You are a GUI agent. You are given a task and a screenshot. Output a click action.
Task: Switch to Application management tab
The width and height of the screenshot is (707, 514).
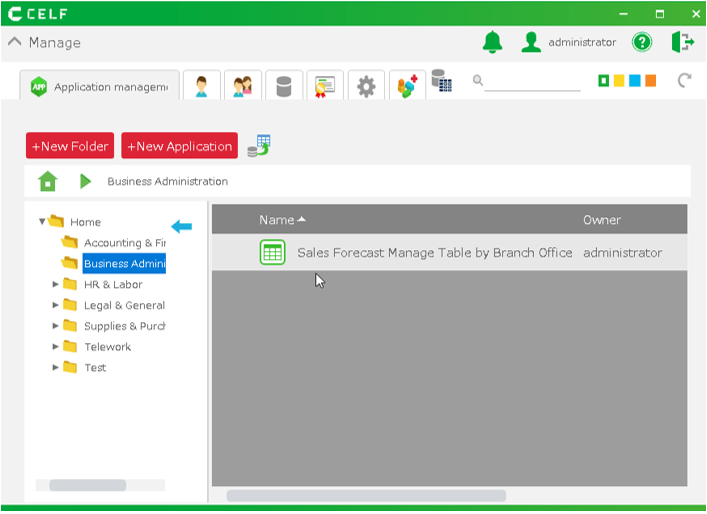click(100, 87)
